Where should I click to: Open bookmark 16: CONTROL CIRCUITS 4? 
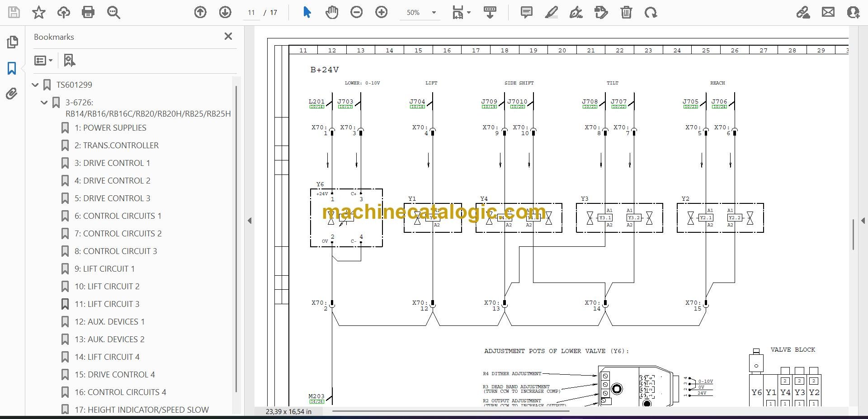[120, 392]
